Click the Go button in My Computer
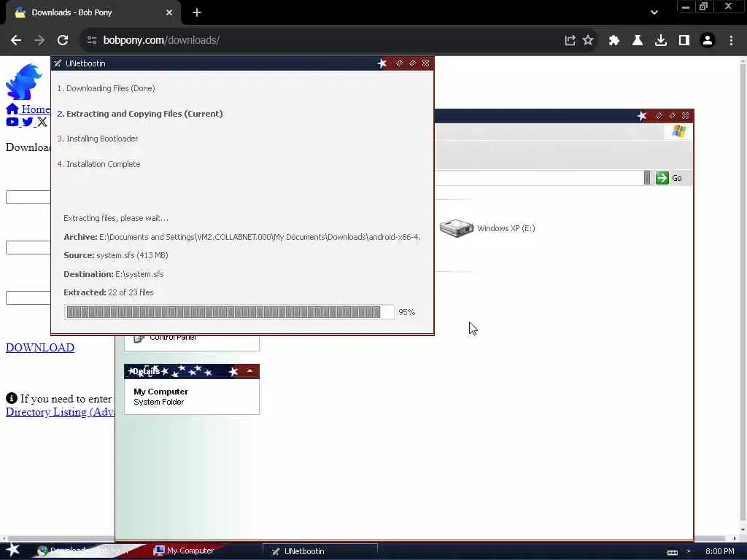747x560 pixels. click(x=669, y=178)
